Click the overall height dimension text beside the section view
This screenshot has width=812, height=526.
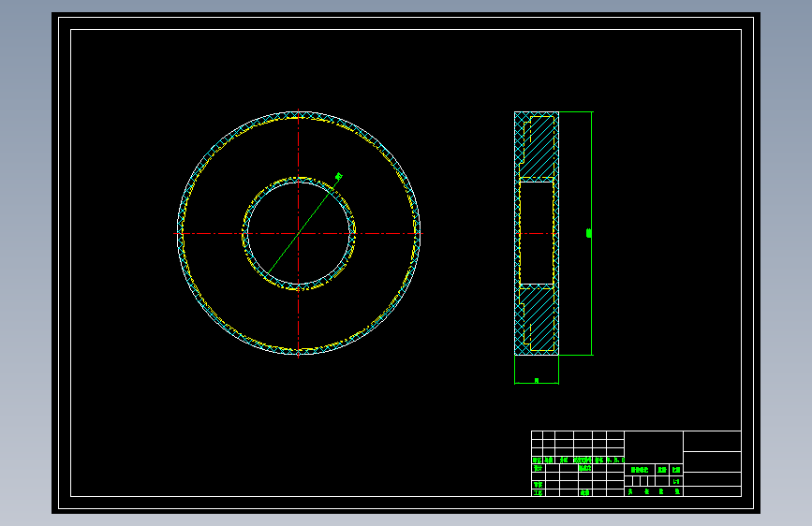click(588, 233)
